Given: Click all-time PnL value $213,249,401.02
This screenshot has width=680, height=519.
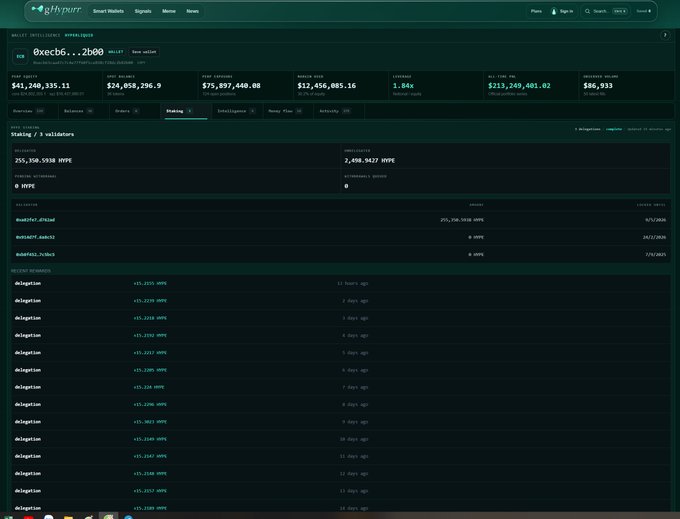Looking at the screenshot, I should coord(519,86).
